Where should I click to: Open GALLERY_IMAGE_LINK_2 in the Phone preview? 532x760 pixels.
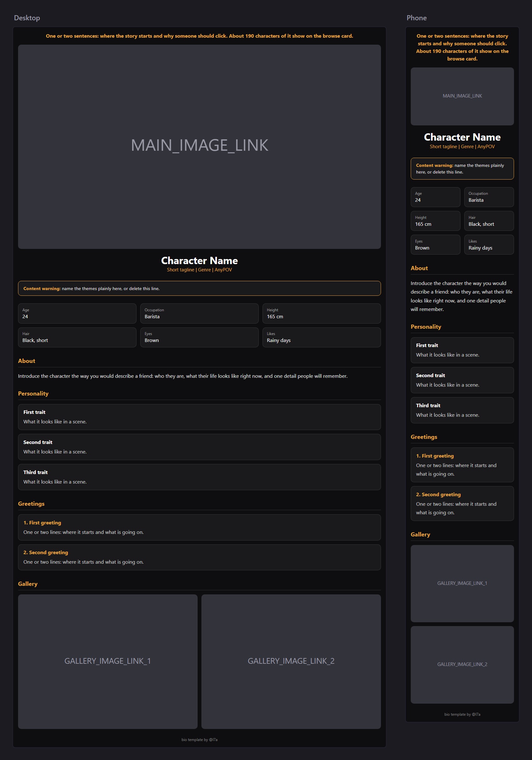point(462,664)
